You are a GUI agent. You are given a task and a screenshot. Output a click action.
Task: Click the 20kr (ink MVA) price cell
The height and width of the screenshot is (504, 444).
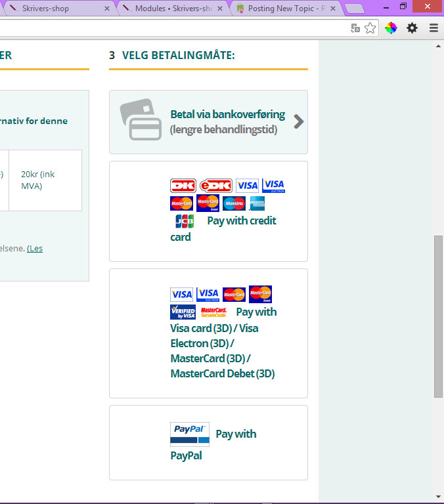45,180
